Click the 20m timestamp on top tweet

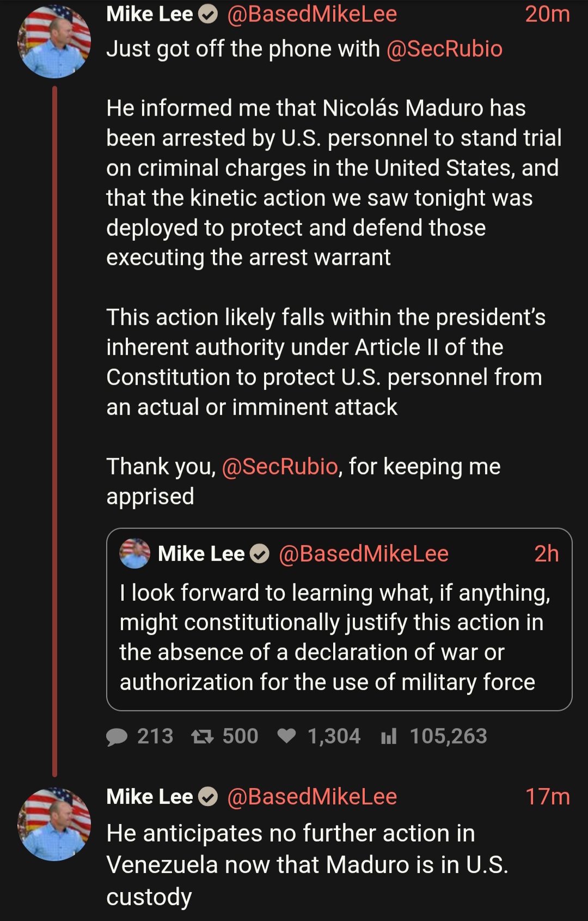coord(547,15)
